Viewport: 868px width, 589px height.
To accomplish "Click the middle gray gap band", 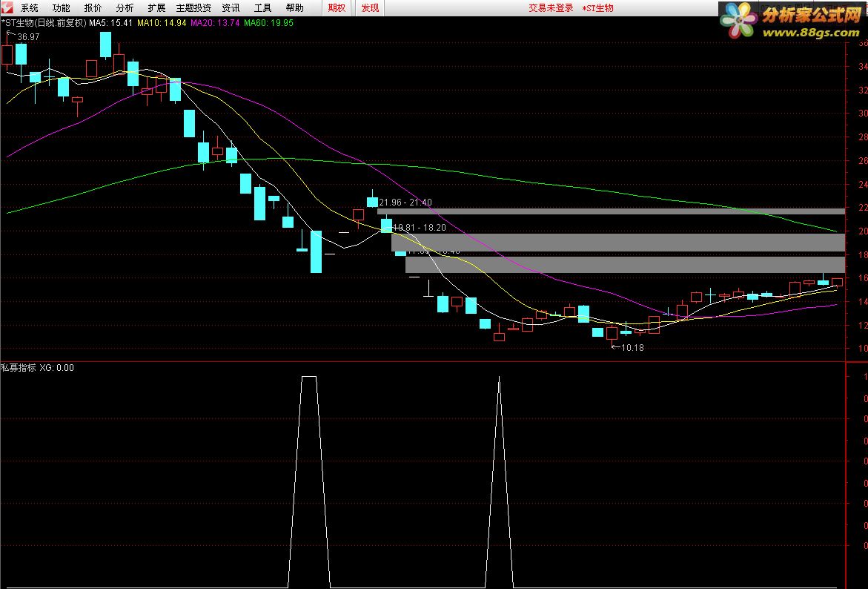I will point(618,242).
